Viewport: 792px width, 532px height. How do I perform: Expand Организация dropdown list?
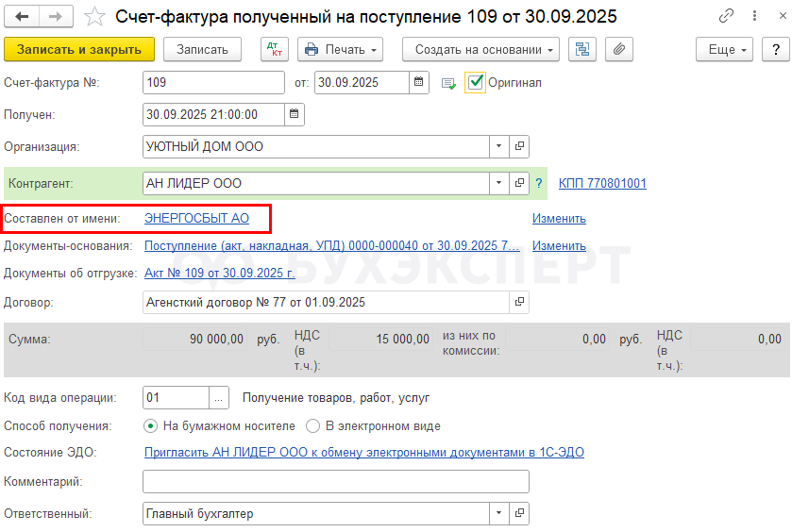(x=499, y=146)
